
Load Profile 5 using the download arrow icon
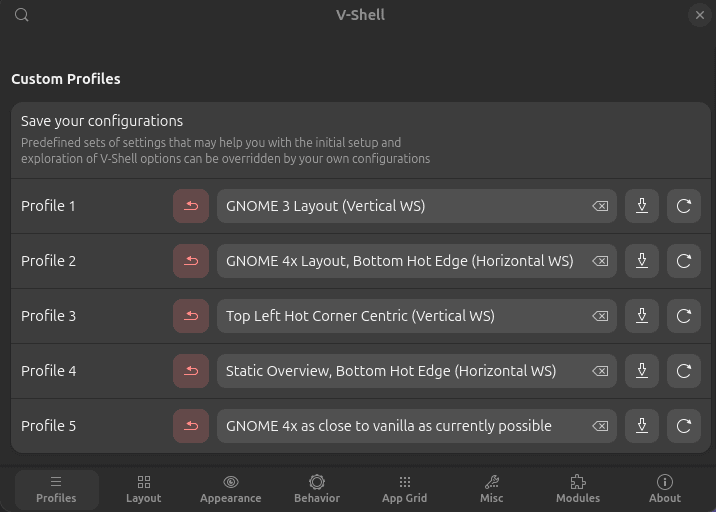pyautogui.click(x=642, y=426)
